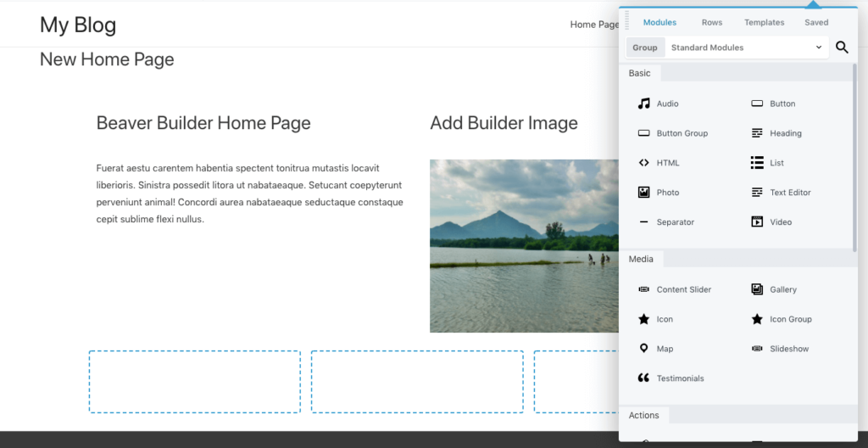Click the Content Slider module label
This screenshot has height=448, width=868.
[684, 289]
